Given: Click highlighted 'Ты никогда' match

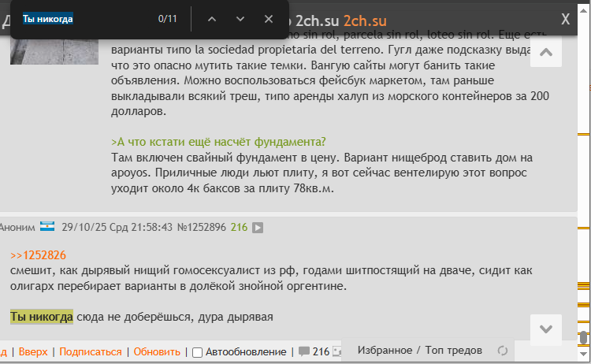Looking at the screenshot, I should click(42, 317).
